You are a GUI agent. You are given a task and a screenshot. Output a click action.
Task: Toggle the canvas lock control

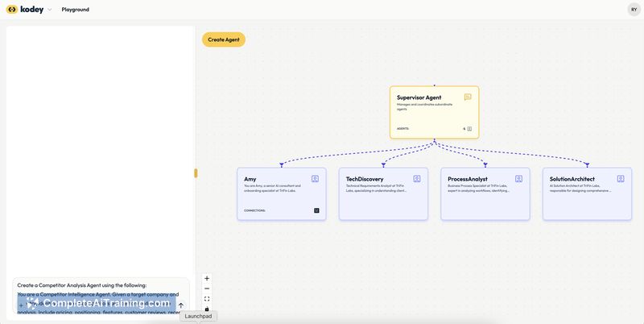[207, 309]
